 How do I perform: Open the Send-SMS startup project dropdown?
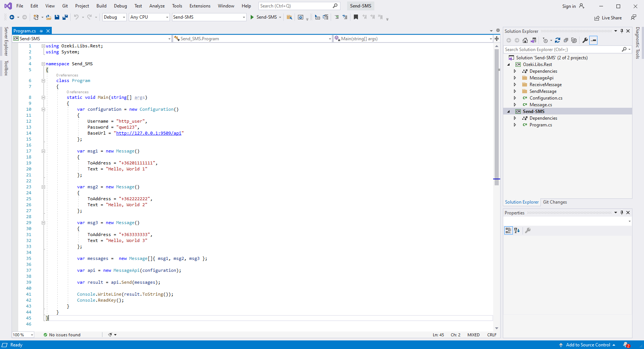[x=209, y=17]
